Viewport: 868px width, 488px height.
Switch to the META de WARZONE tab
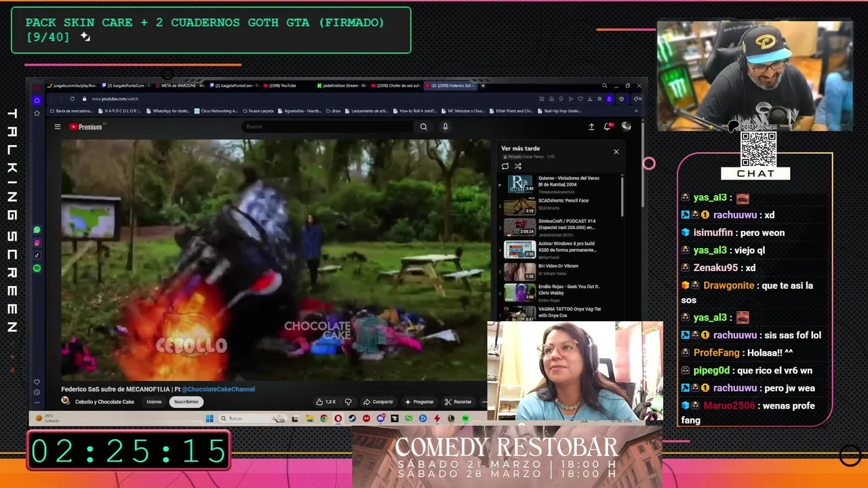(x=180, y=86)
